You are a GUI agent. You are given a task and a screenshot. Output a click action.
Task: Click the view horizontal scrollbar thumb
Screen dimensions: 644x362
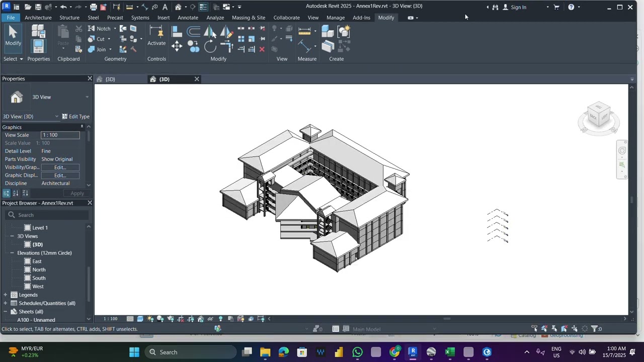pos(446,319)
